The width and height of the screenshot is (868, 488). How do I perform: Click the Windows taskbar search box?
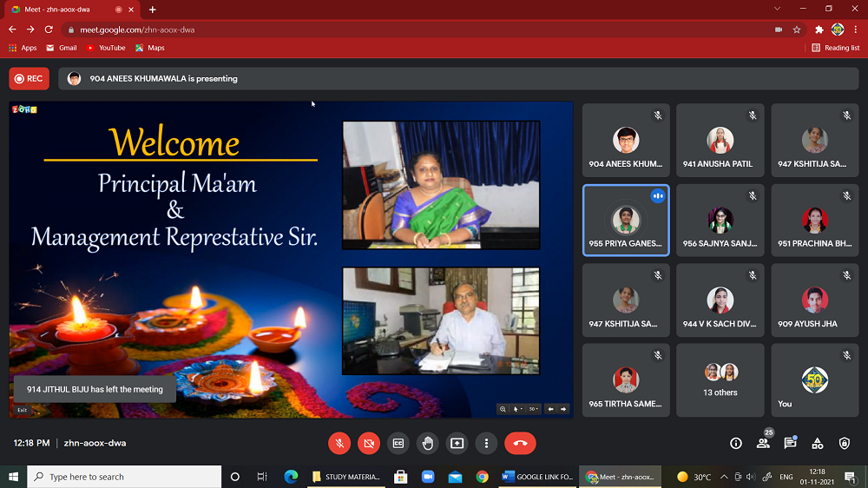point(125,477)
